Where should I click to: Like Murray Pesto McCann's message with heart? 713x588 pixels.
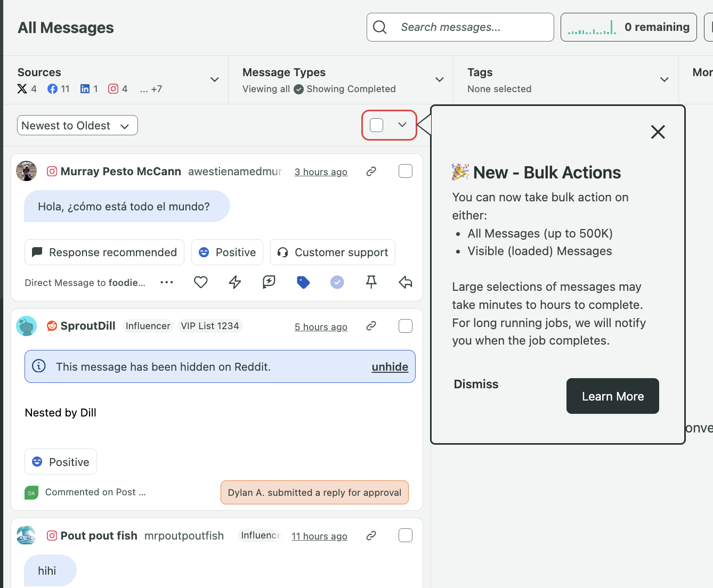pyautogui.click(x=201, y=282)
